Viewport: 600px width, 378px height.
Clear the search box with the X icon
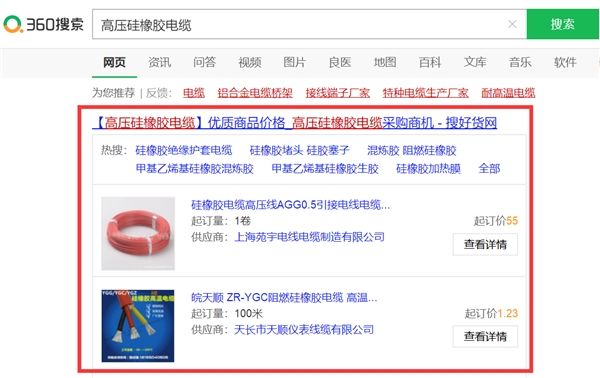(512, 24)
